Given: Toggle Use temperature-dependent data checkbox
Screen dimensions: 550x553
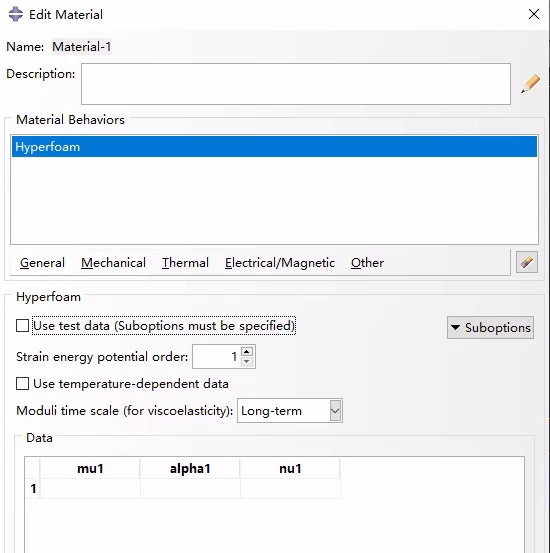Looking at the screenshot, I should click(23, 383).
